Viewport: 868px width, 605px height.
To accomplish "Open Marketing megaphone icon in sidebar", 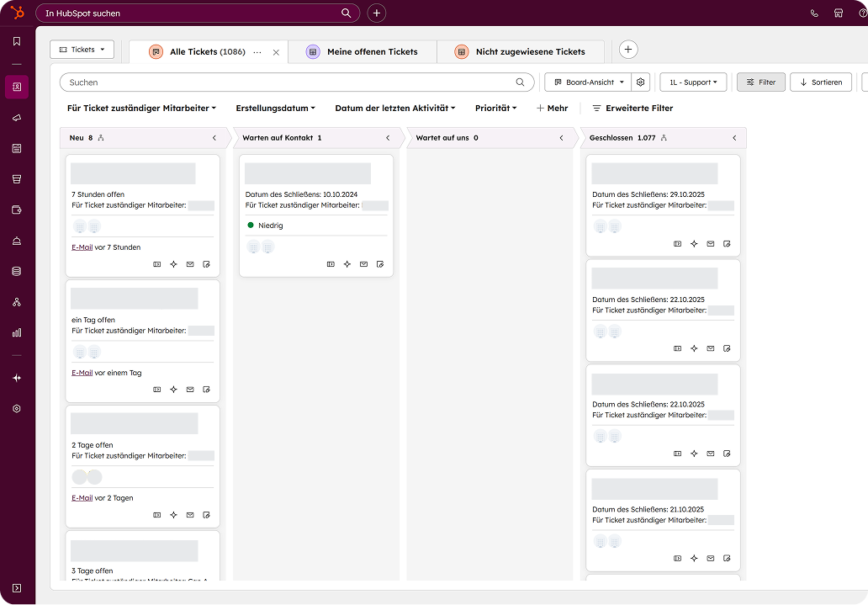I will tap(17, 118).
